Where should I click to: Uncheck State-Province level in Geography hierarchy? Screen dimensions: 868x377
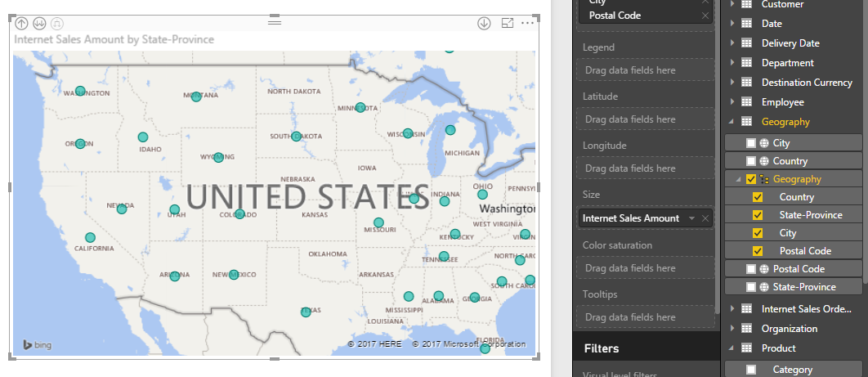coord(758,215)
